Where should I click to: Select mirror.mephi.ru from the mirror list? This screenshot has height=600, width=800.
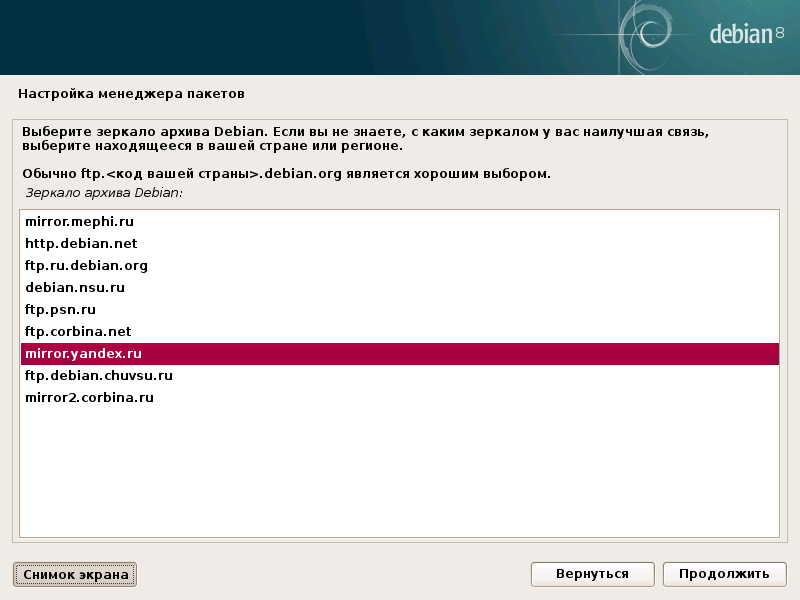(399, 221)
